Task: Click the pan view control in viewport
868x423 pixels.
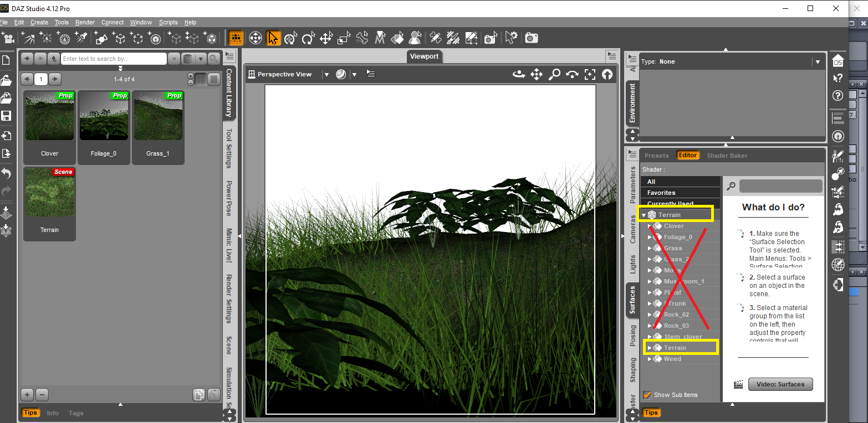Action: pos(537,74)
